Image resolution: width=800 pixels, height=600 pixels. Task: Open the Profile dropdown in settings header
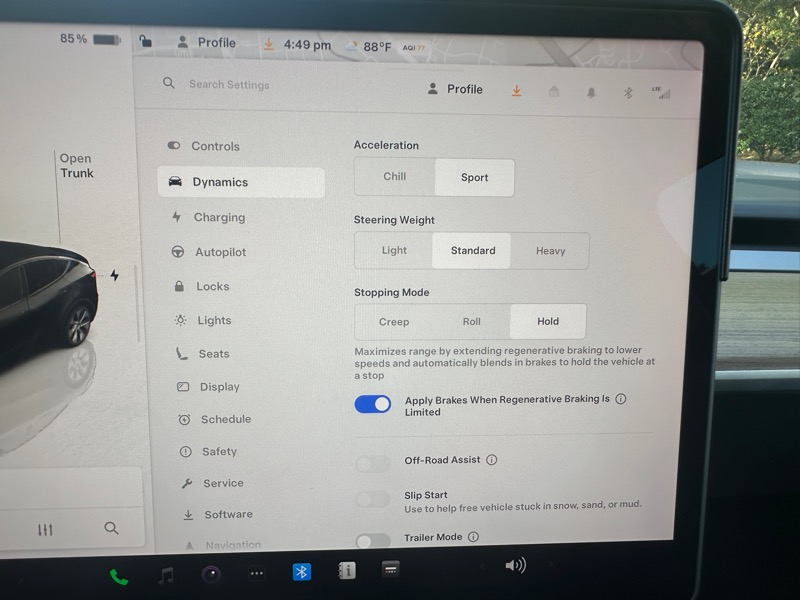pyautogui.click(x=455, y=89)
